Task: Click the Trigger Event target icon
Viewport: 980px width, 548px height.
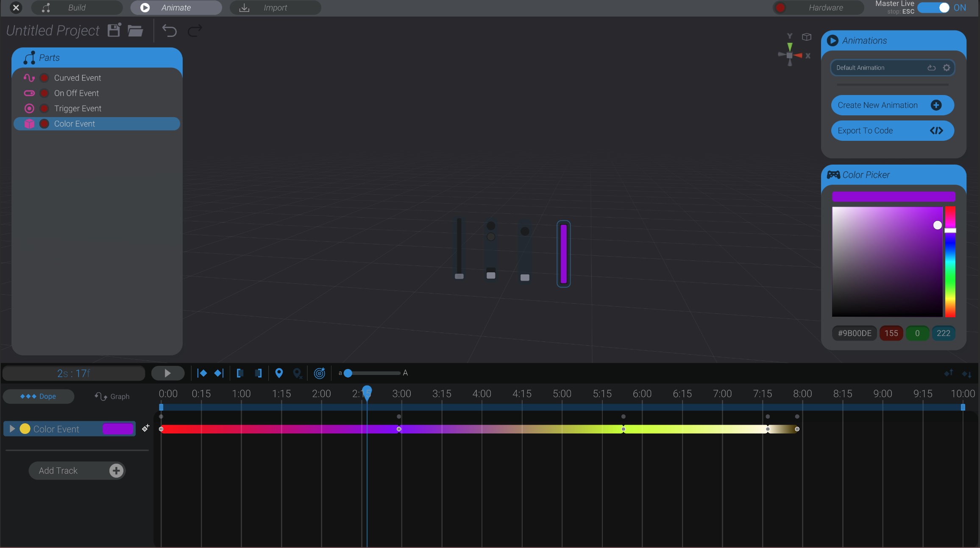Action: tap(29, 108)
